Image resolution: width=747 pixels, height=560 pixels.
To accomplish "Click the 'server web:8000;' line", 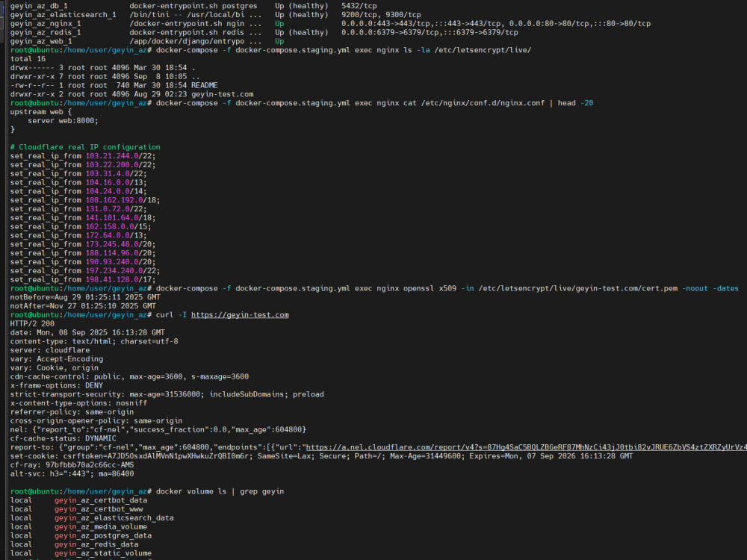I will [x=63, y=121].
